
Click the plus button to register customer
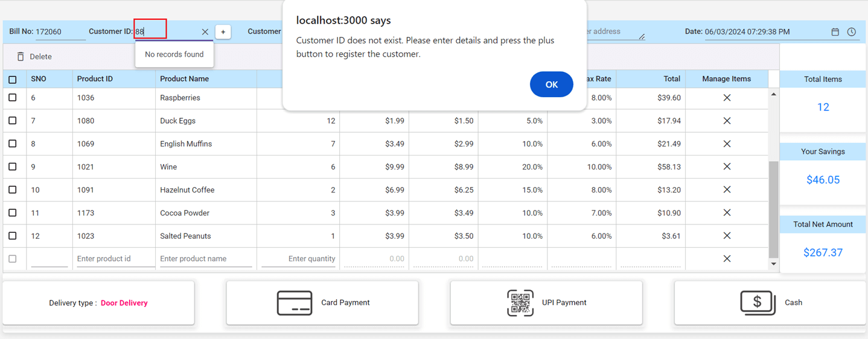click(223, 32)
